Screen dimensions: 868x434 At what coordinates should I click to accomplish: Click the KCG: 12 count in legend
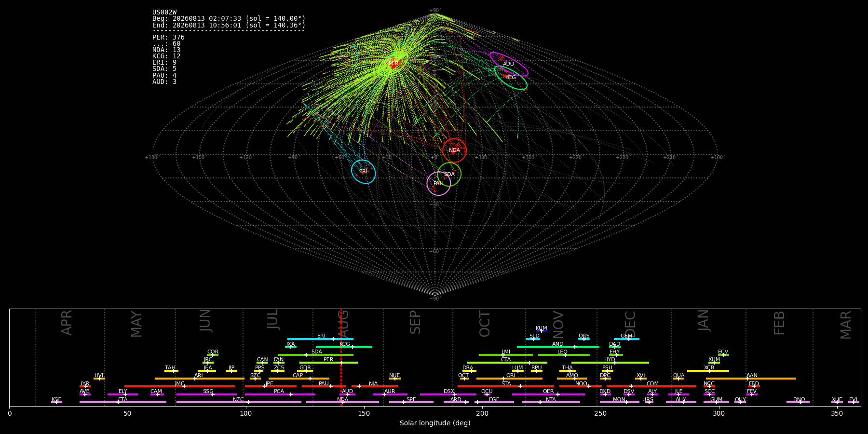click(166, 56)
